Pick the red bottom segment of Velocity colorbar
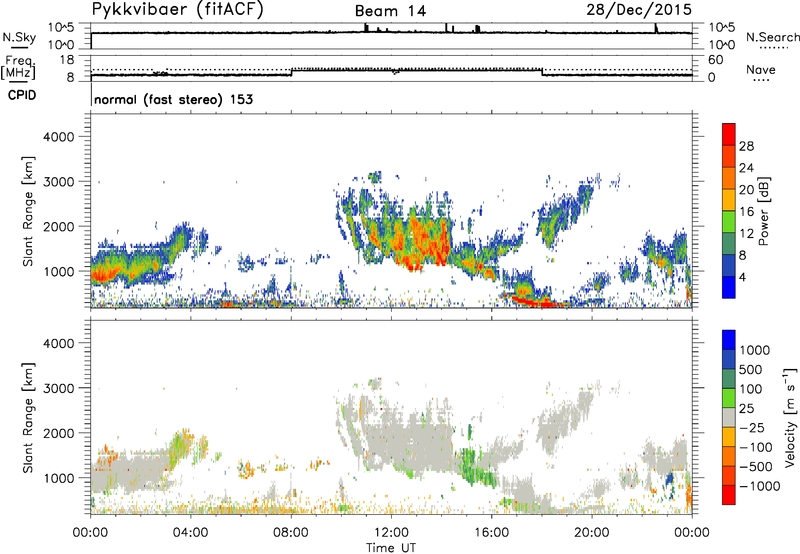 [729, 495]
